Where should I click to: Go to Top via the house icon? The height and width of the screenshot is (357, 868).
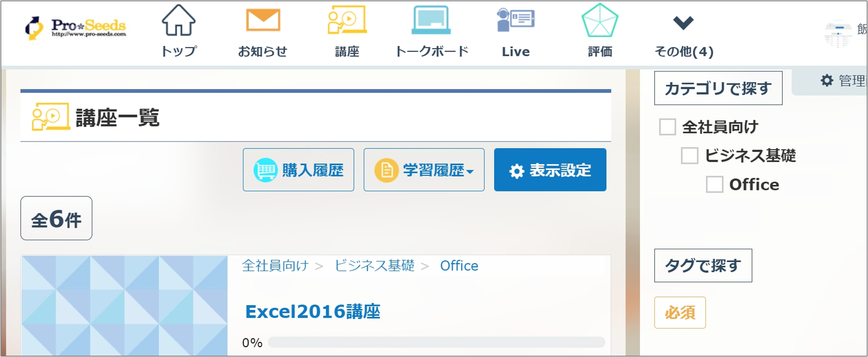pos(178,21)
